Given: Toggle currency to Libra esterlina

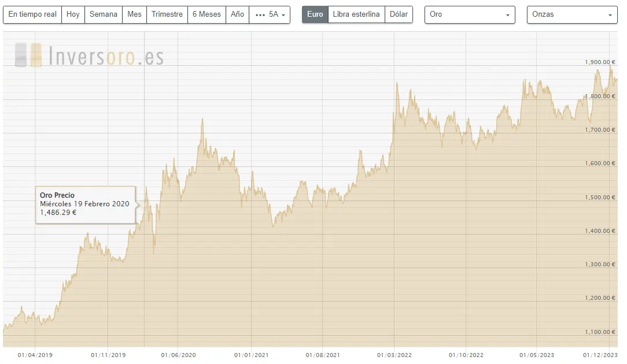Looking at the screenshot, I should (356, 14).
